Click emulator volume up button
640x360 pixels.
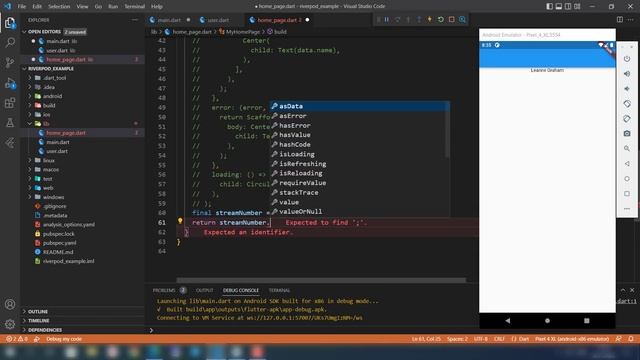tap(627, 74)
